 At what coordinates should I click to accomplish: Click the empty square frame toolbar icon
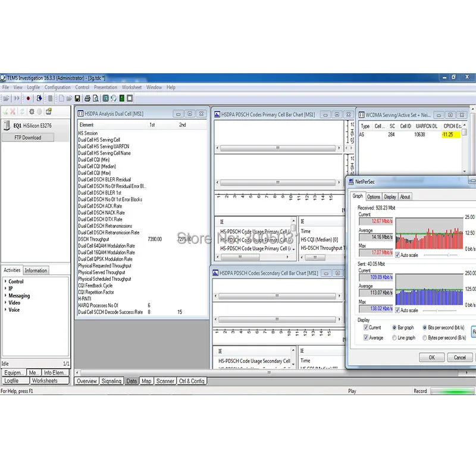coord(130,98)
